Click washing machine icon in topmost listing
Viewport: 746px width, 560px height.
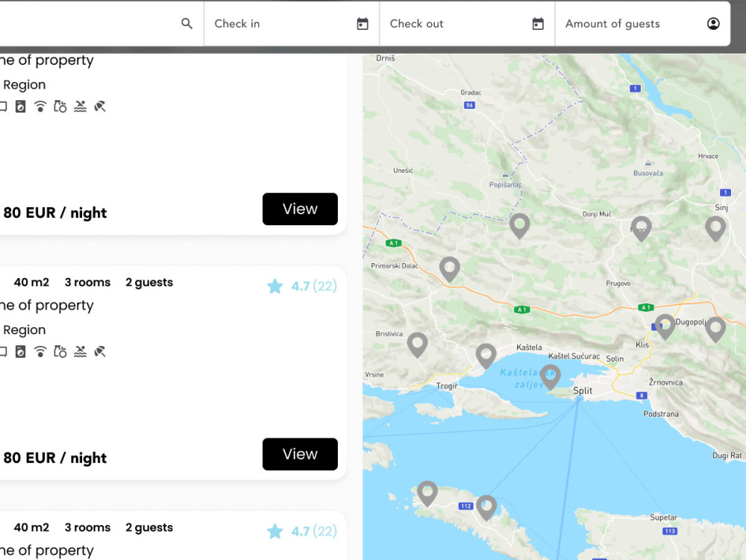tap(20, 107)
